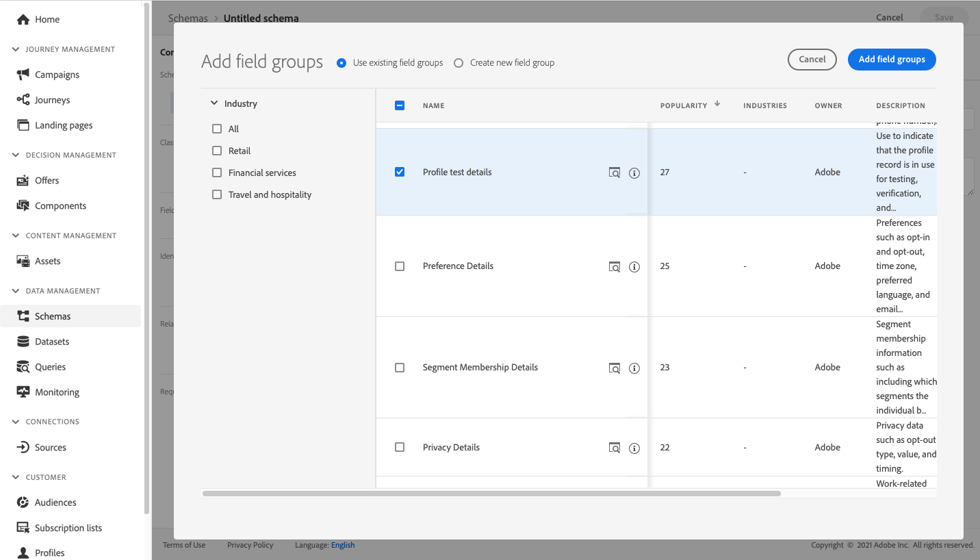This screenshot has height=560, width=980.
Task: Enable the Retail industry filter checkbox
Action: click(217, 151)
